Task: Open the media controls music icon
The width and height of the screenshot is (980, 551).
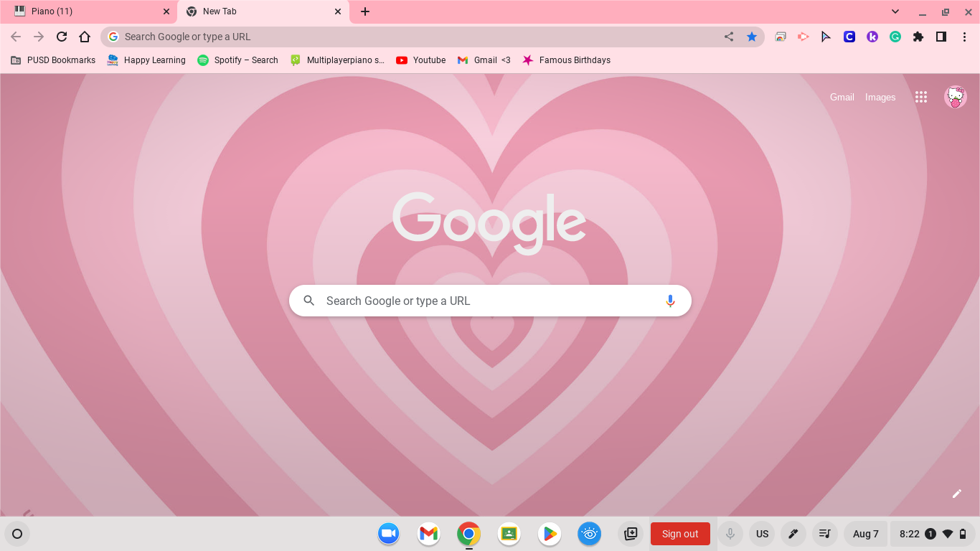Action: point(825,534)
